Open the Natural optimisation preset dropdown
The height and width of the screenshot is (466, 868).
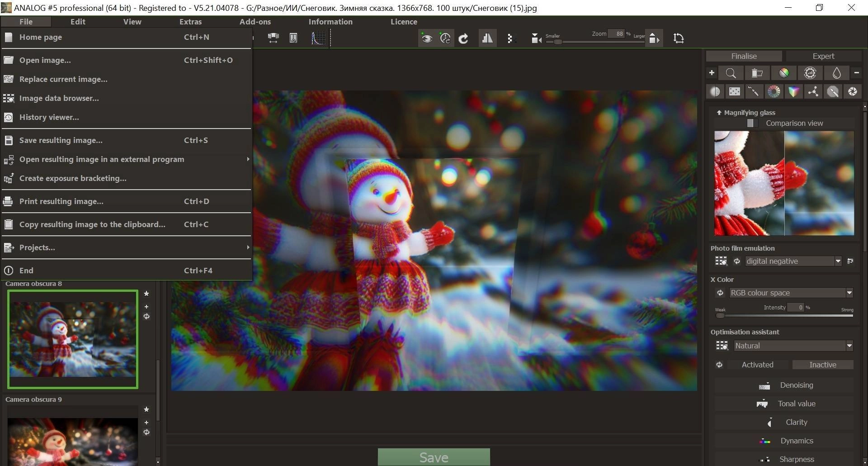793,346
